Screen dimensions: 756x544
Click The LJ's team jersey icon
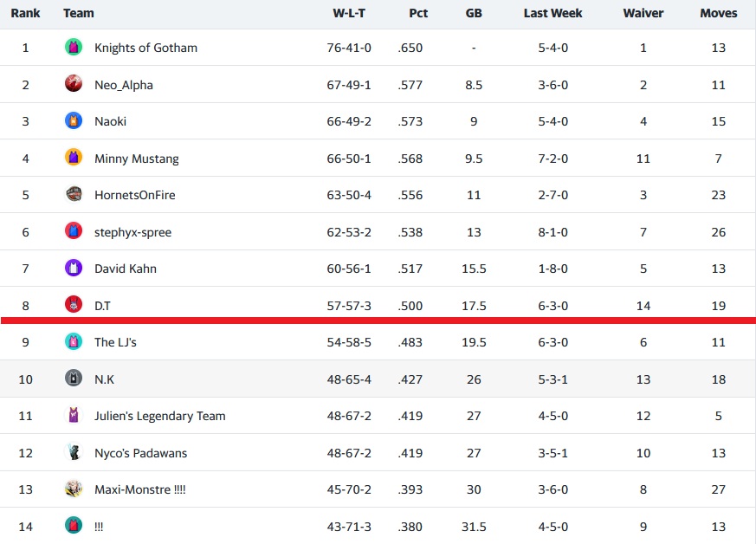74,341
